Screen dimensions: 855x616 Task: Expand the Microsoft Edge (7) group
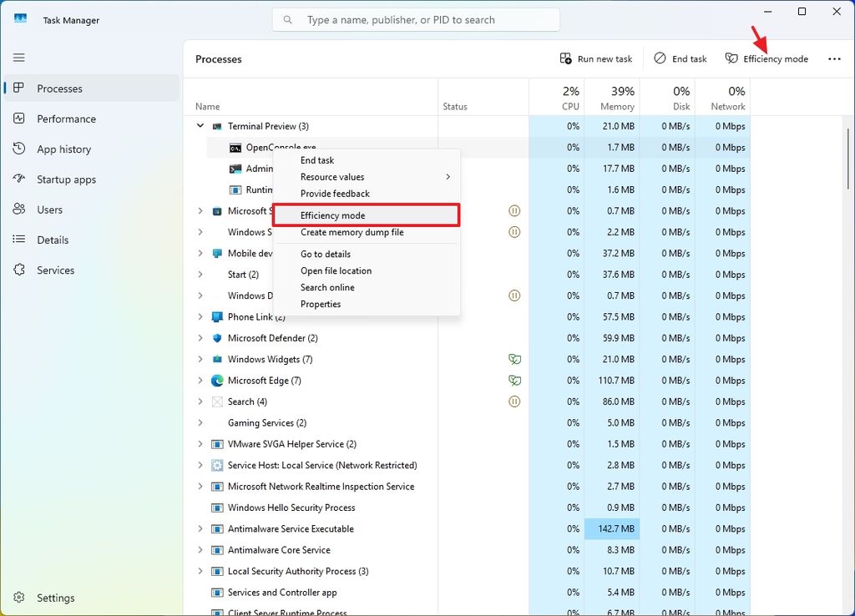pos(200,381)
